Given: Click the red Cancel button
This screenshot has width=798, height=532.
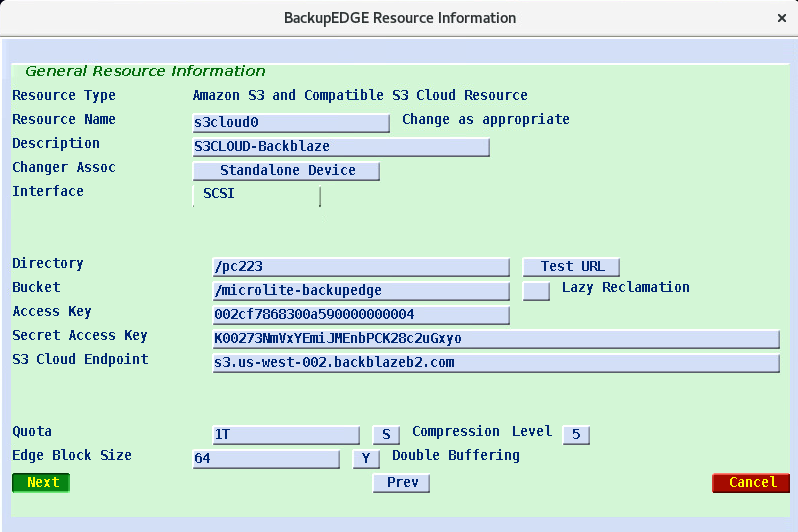Looking at the screenshot, I should tap(751, 483).
